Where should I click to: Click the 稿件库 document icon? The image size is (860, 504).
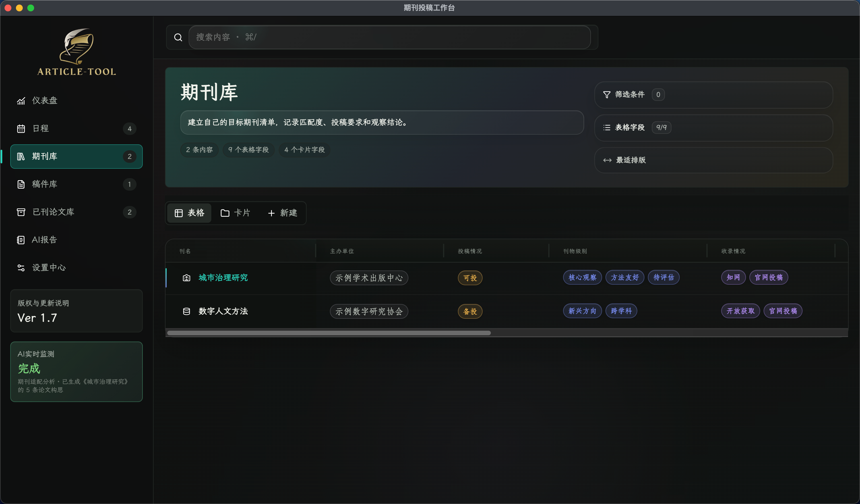point(21,184)
